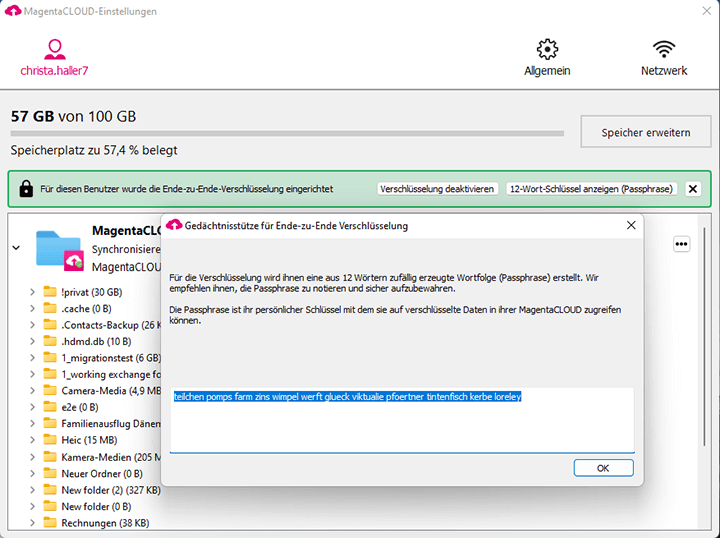Select the '!privat (30 GB)' row text
The image size is (720, 538).
(92, 292)
